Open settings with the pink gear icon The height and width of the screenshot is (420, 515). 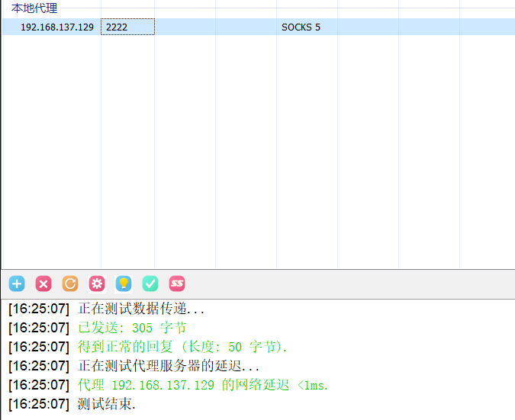[97, 284]
